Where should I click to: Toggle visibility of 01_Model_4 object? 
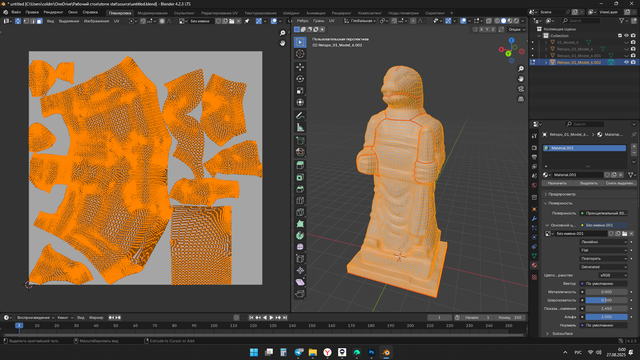[x=626, y=42]
